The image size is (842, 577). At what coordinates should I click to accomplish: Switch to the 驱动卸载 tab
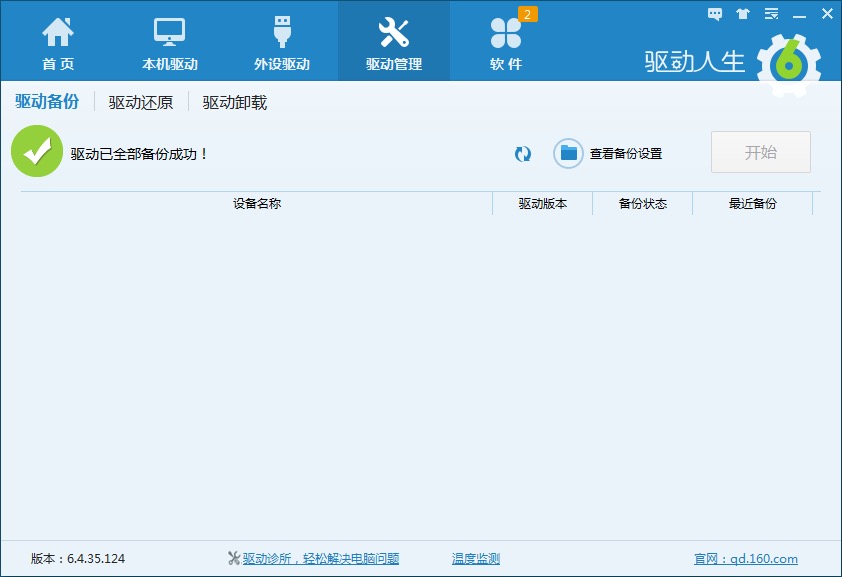click(235, 102)
